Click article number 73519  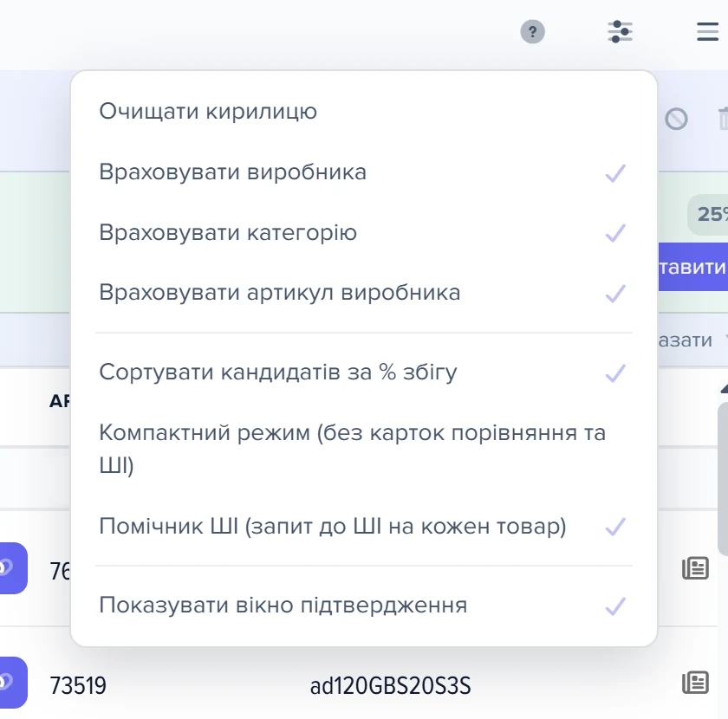(x=78, y=685)
